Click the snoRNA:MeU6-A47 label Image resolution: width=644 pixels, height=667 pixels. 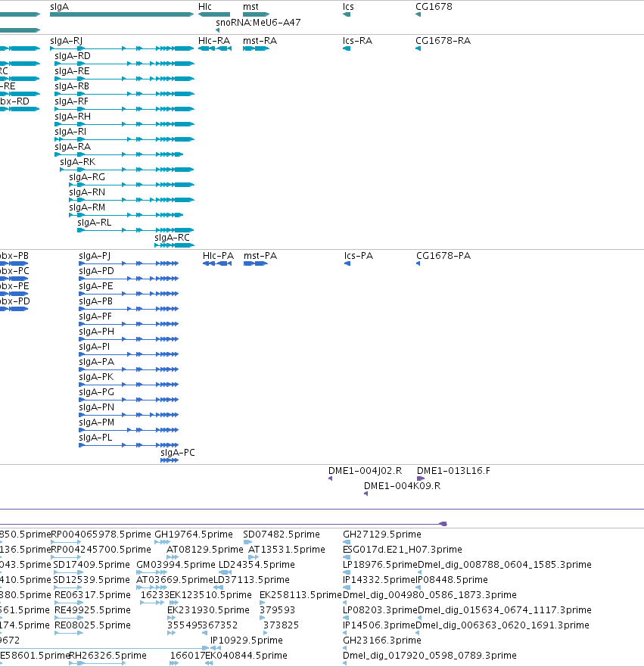[x=258, y=23]
